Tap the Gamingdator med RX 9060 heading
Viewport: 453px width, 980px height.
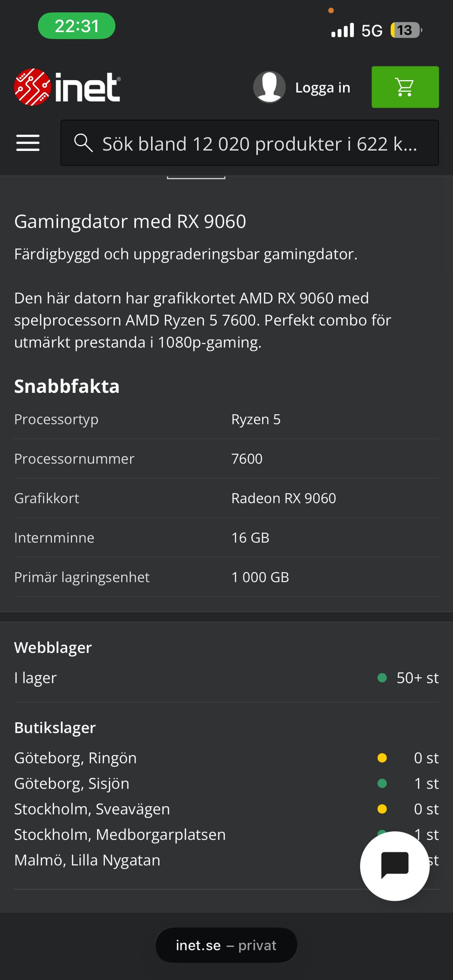pyautogui.click(x=130, y=222)
